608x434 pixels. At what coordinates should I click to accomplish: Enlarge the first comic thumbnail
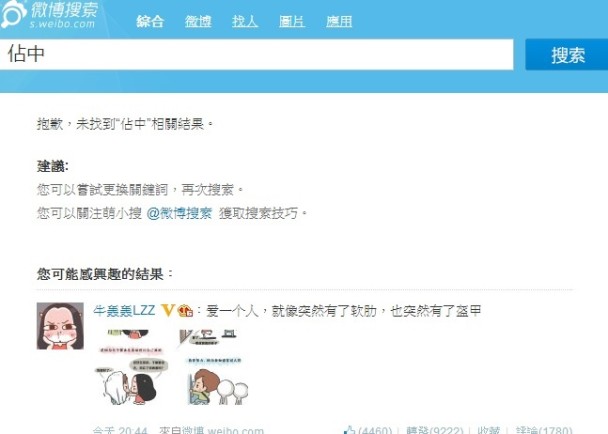tap(132, 367)
